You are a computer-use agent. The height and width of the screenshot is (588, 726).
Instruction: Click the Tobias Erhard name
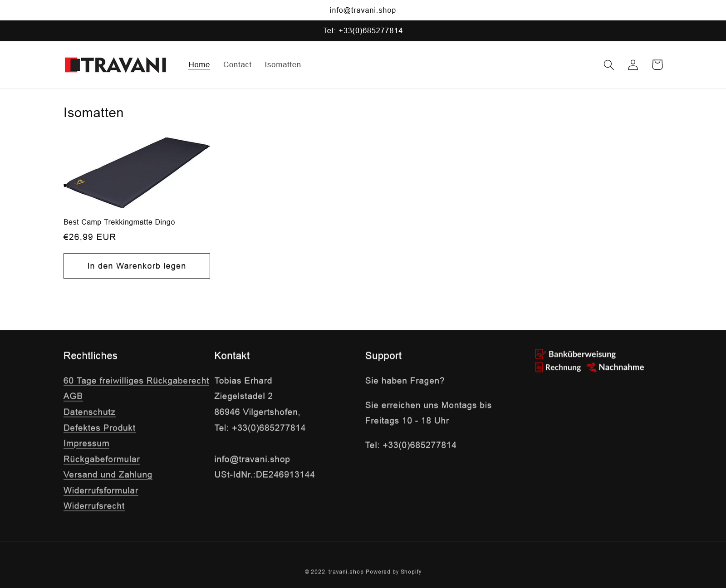click(243, 381)
